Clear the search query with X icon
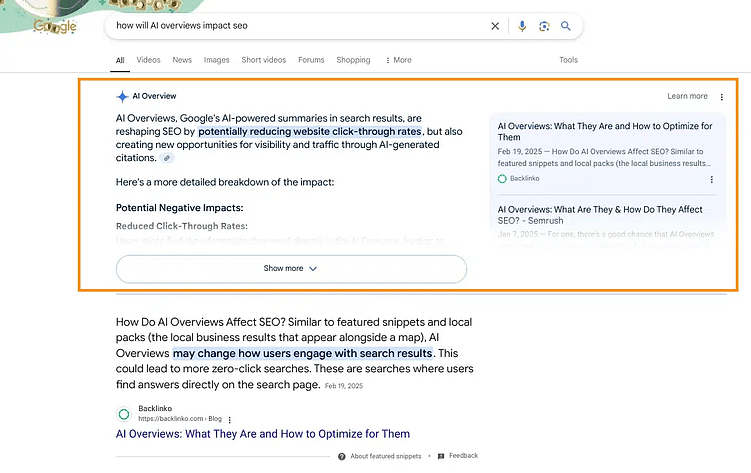 (495, 26)
